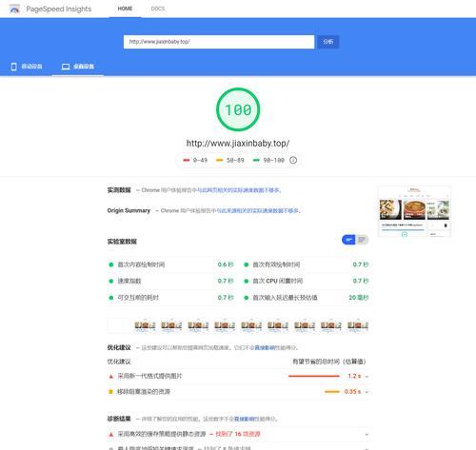The width and height of the screenshot is (476, 450).
Task: Click the green dot beside 20 毫秒 metric
Action: pos(246,298)
